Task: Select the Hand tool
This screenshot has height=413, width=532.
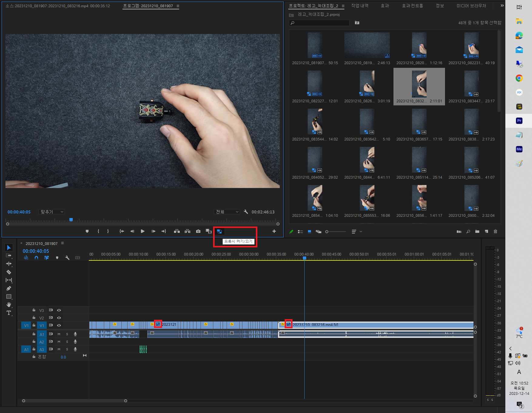Action: pos(9,305)
